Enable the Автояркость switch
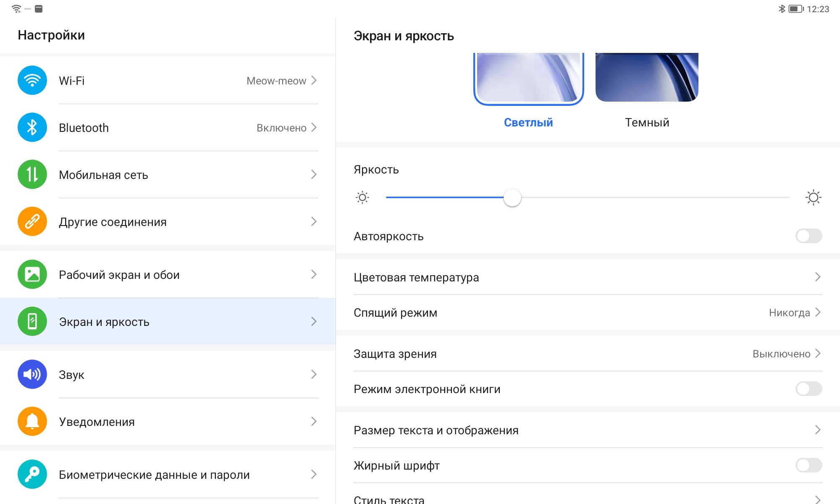Viewport: 840px width, 504px height. (x=808, y=236)
